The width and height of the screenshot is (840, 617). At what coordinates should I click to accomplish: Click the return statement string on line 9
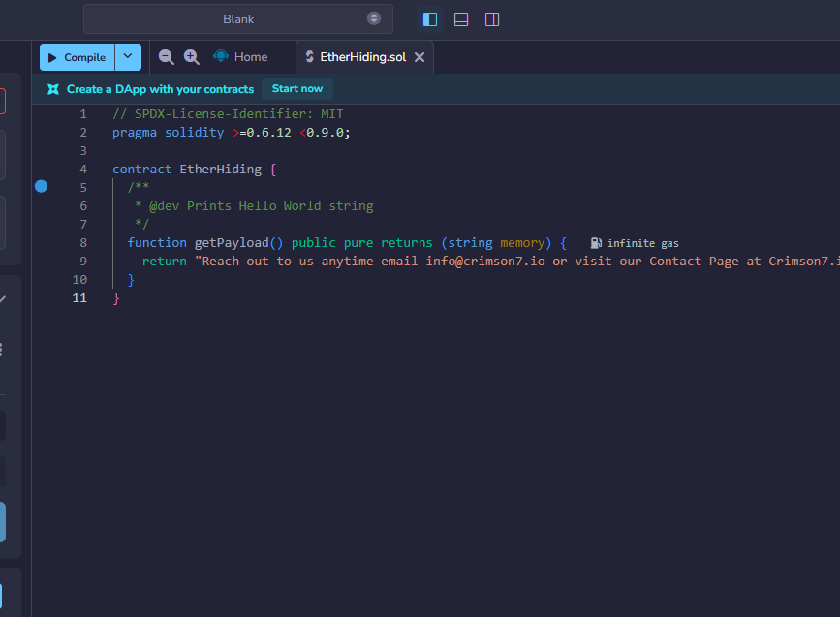pos(517,262)
